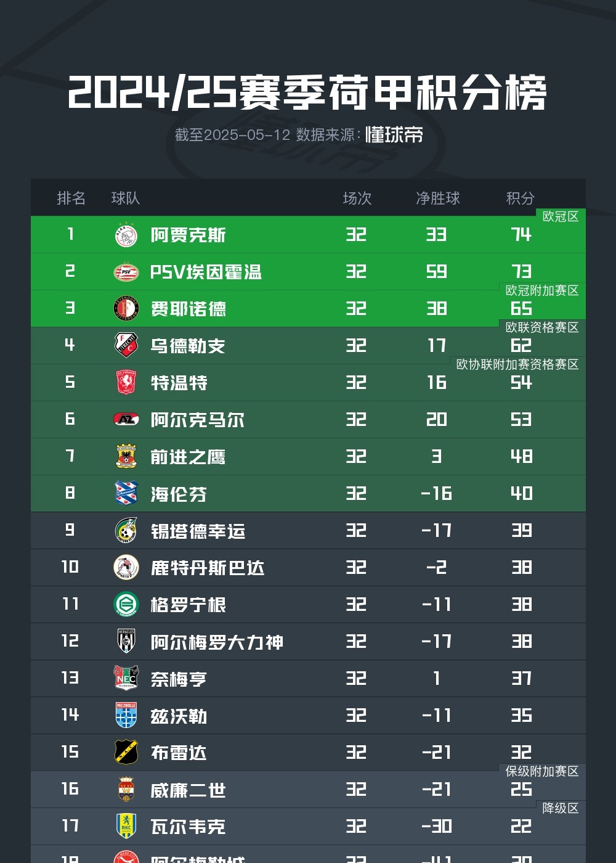Tap the FC Twente red badge

click(x=126, y=383)
